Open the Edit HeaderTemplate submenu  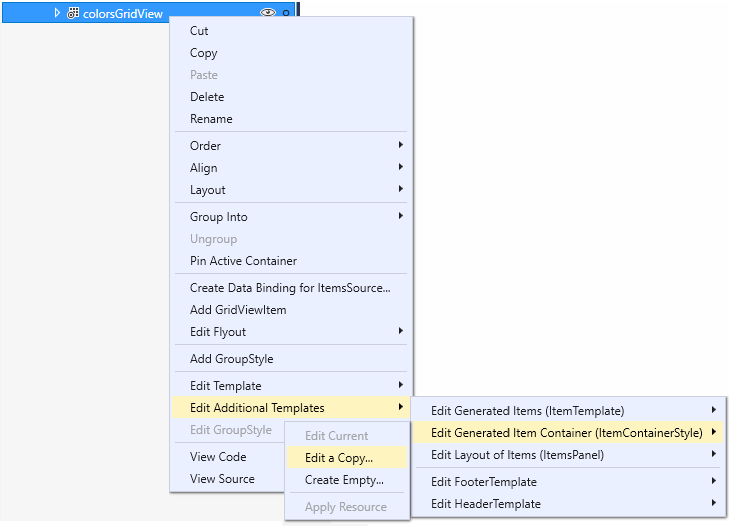569,504
